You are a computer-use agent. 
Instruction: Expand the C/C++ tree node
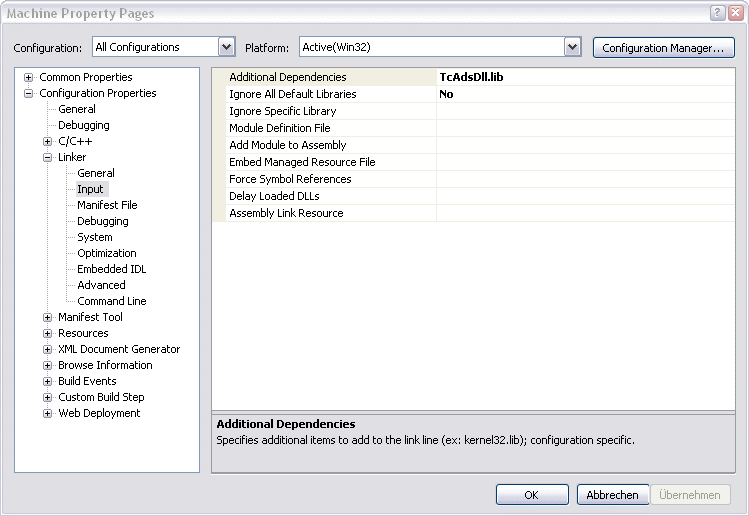[47, 141]
